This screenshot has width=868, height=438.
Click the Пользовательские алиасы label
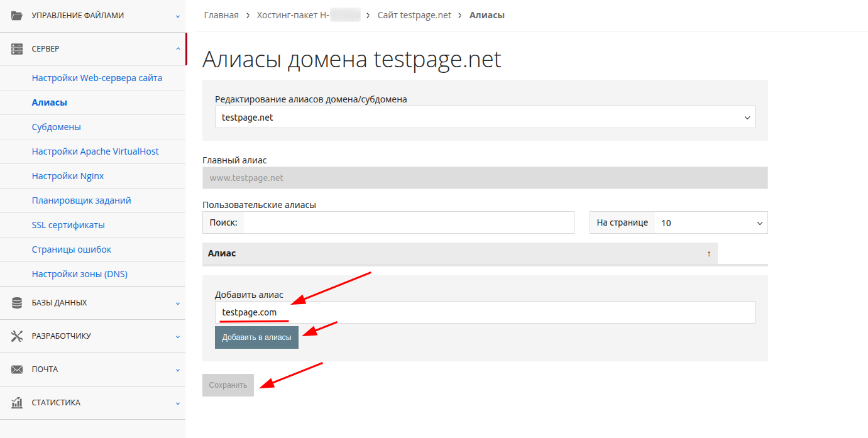coord(259,205)
